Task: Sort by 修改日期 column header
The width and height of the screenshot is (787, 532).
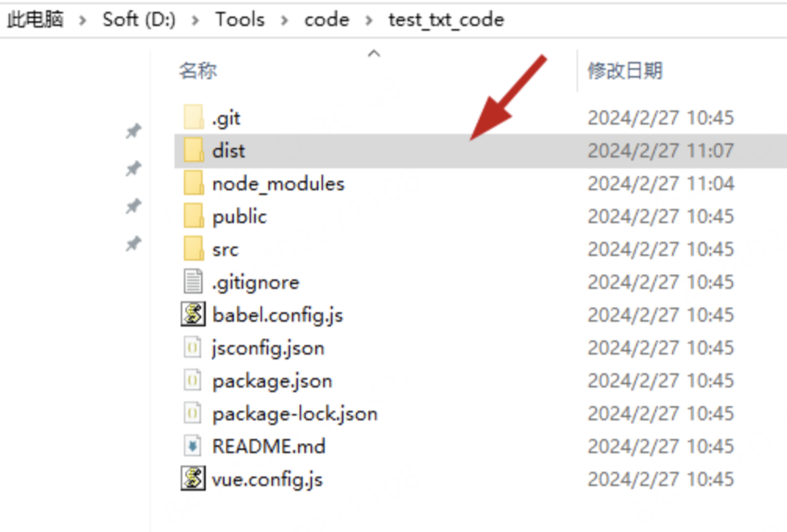Action: (x=625, y=71)
